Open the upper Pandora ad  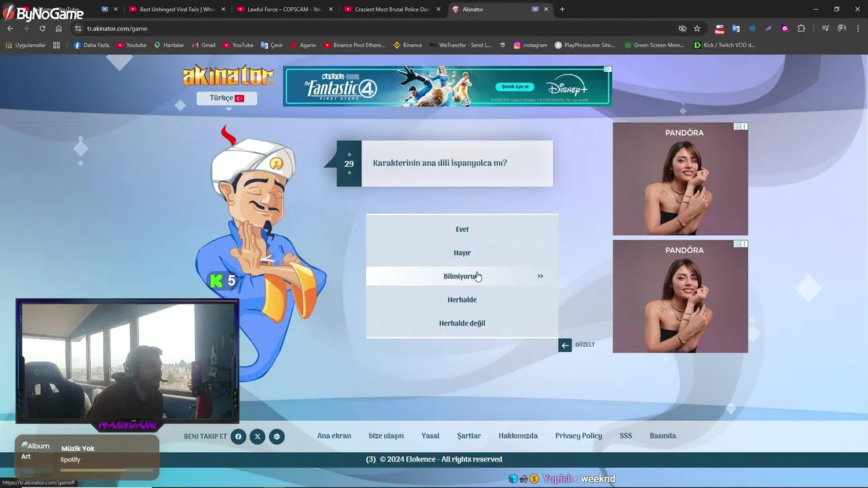pos(680,179)
